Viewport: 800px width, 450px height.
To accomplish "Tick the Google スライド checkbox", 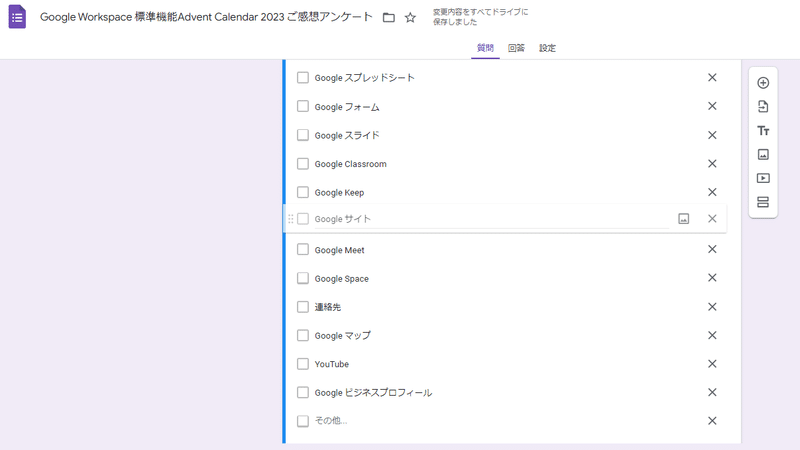I will (x=303, y=135).
